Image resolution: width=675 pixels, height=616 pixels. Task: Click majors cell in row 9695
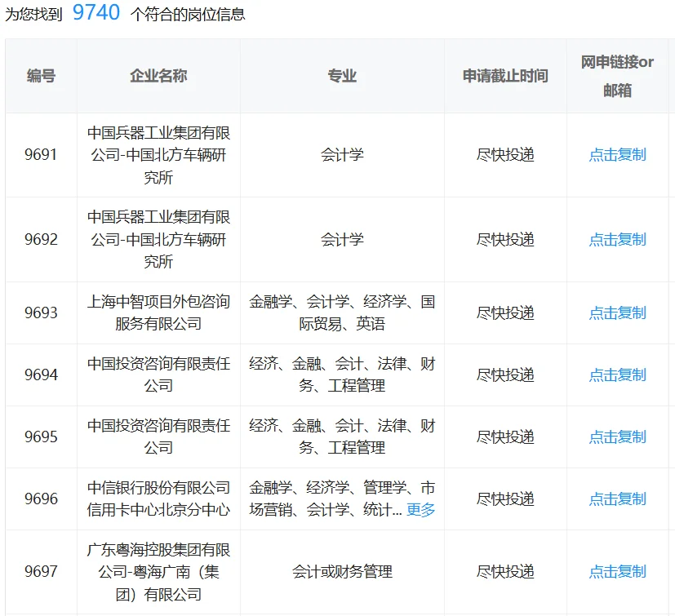pos(342,437)
